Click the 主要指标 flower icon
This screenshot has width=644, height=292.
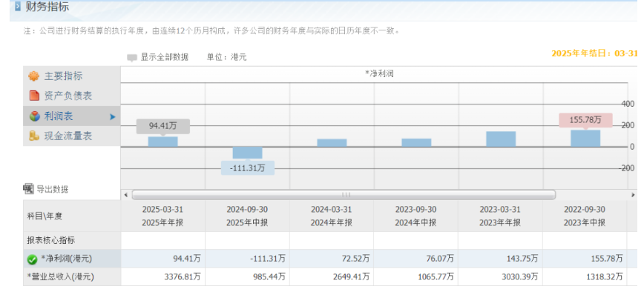33,76
